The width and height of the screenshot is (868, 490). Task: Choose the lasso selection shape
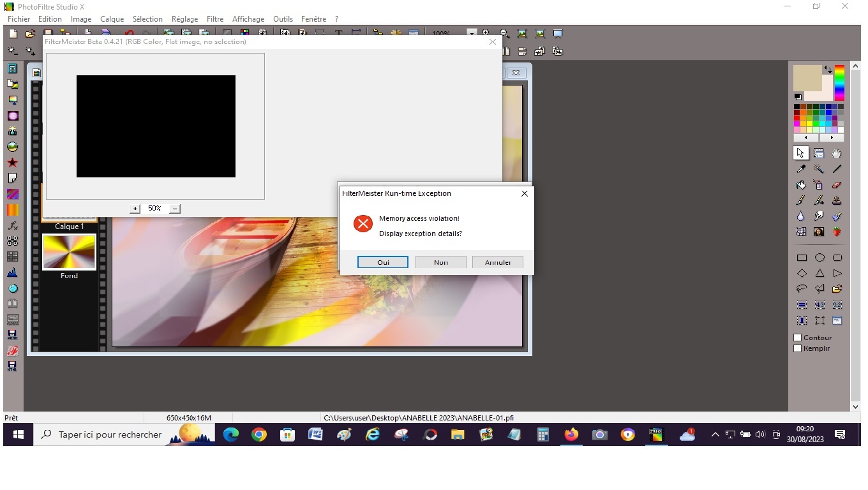(x=802, y=288)
